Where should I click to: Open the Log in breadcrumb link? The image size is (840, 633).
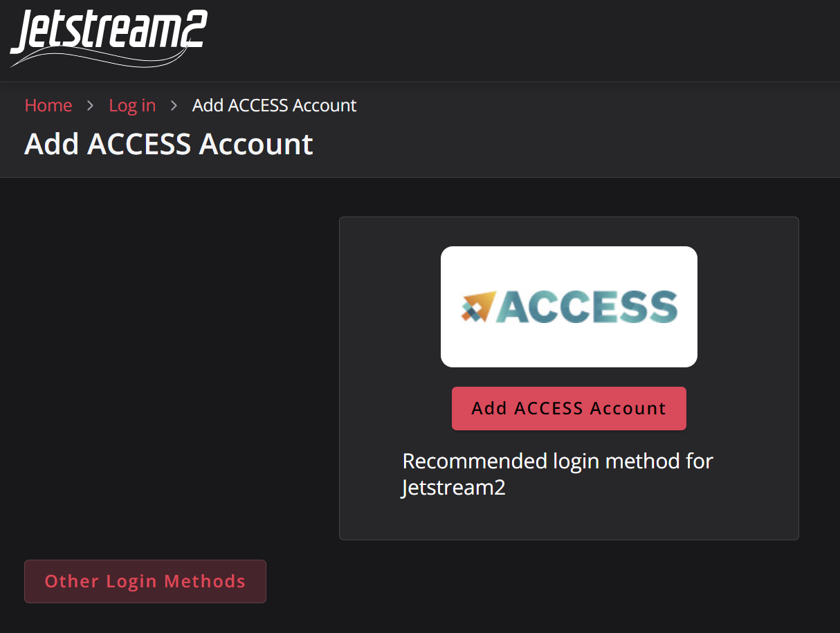point(132,105)
